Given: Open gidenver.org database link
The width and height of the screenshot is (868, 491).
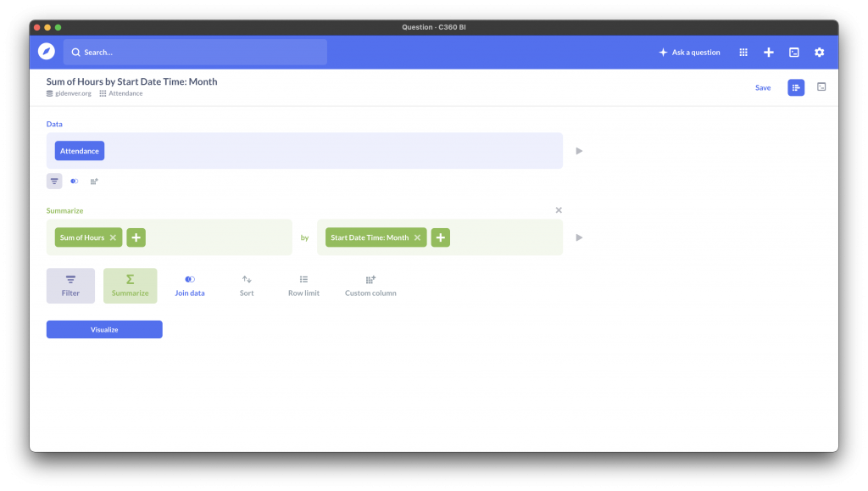Looking at the screenshot, I should [x=69, y=93].
